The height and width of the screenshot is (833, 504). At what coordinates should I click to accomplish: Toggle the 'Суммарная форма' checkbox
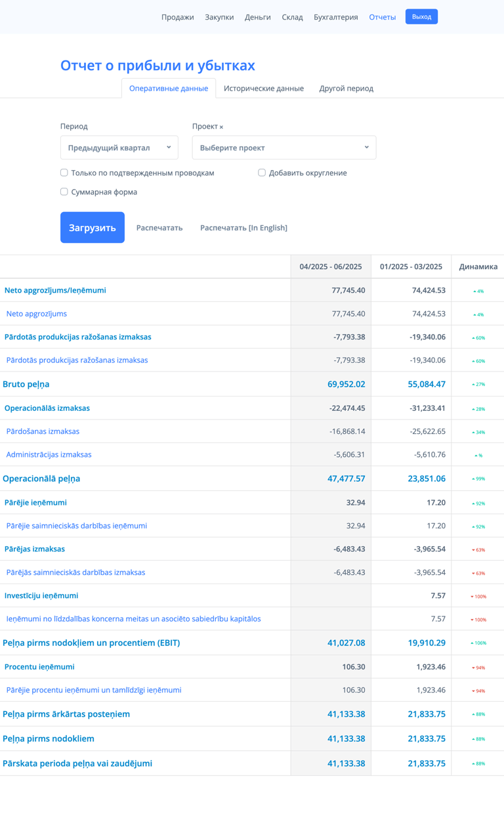pyautogui.click(x=64, y=192)
